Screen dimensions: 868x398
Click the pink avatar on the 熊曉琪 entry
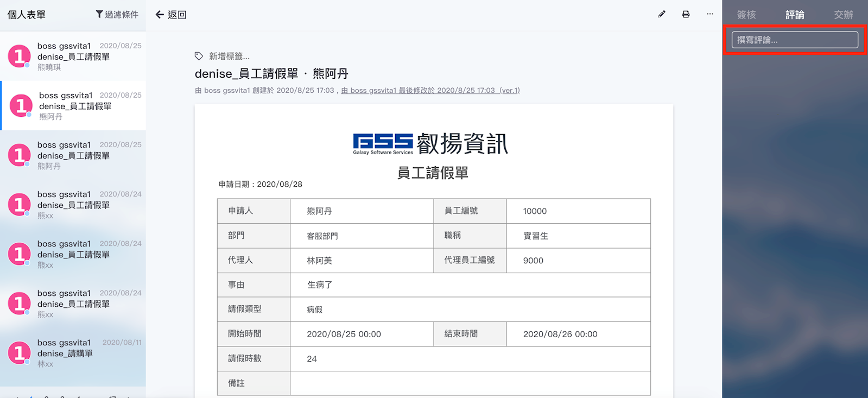(19, 56)
